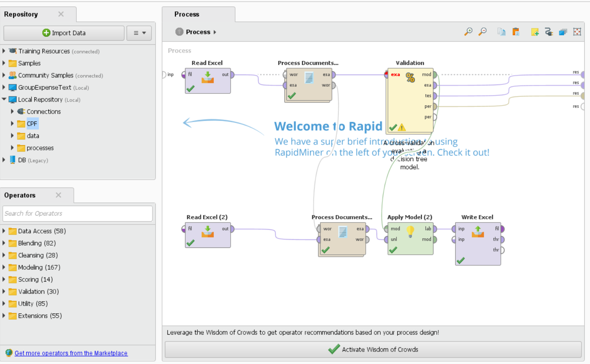Click the warning triangle on Validation
Screen dimensions: 590x364
tap(402, 128)
